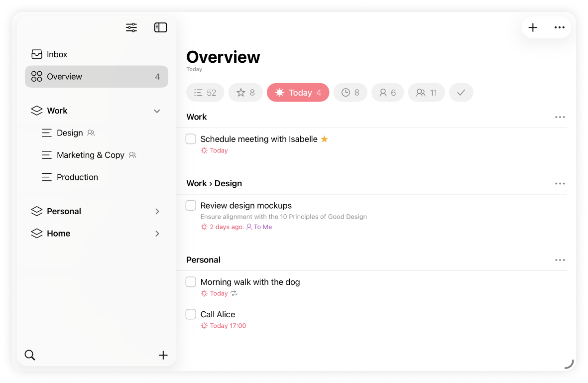Select the Today filter tab

tap(298, 93)
